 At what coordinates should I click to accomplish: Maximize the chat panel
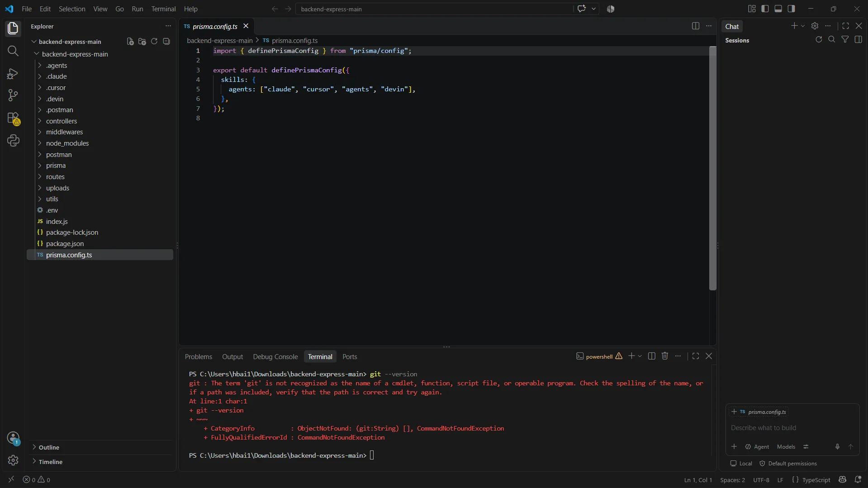click(x=845, y=26)
